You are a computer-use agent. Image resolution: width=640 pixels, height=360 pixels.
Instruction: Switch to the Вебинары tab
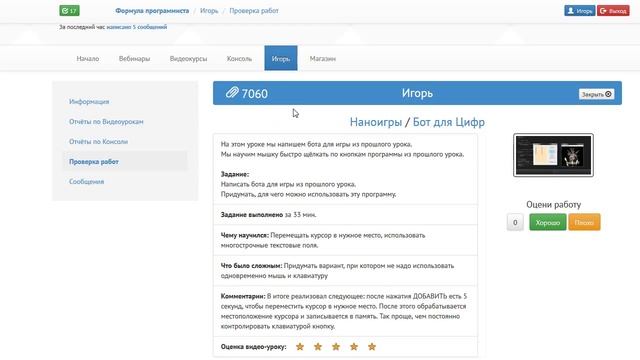tap(134, 58)
